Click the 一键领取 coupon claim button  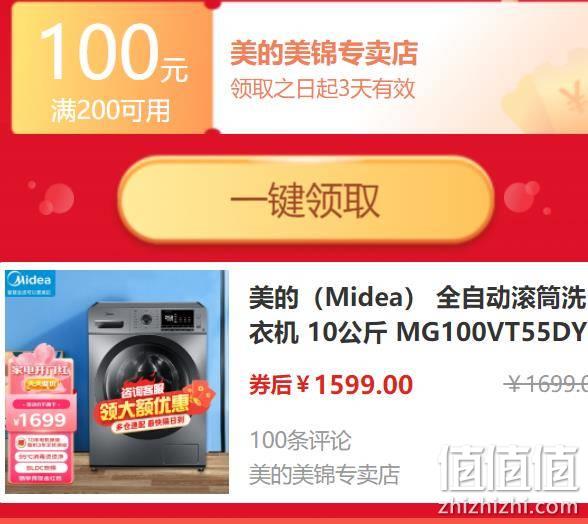tap(306, 200)
